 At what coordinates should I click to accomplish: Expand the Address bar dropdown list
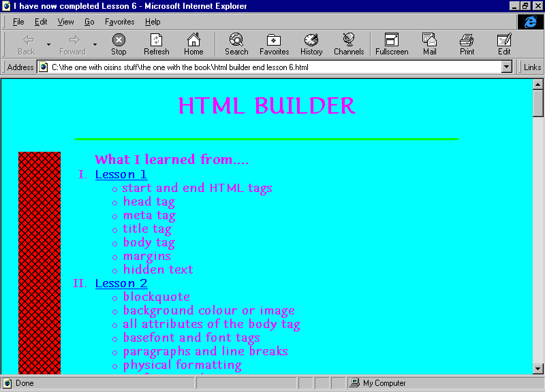coord(507,67)
